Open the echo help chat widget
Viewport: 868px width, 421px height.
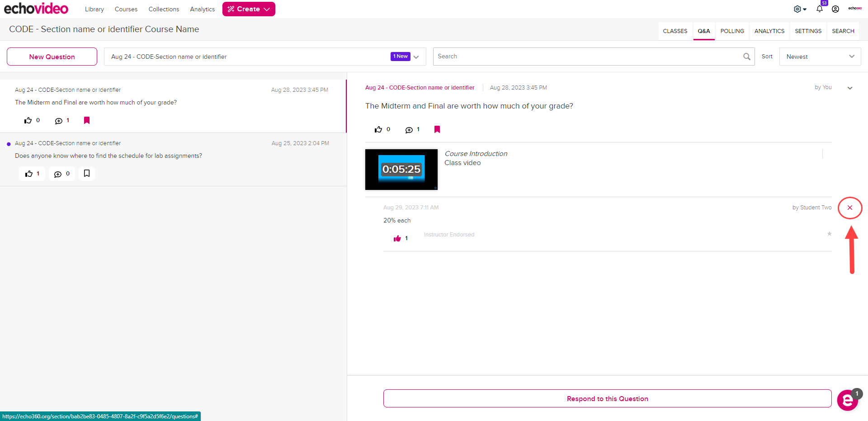(847, 400)
